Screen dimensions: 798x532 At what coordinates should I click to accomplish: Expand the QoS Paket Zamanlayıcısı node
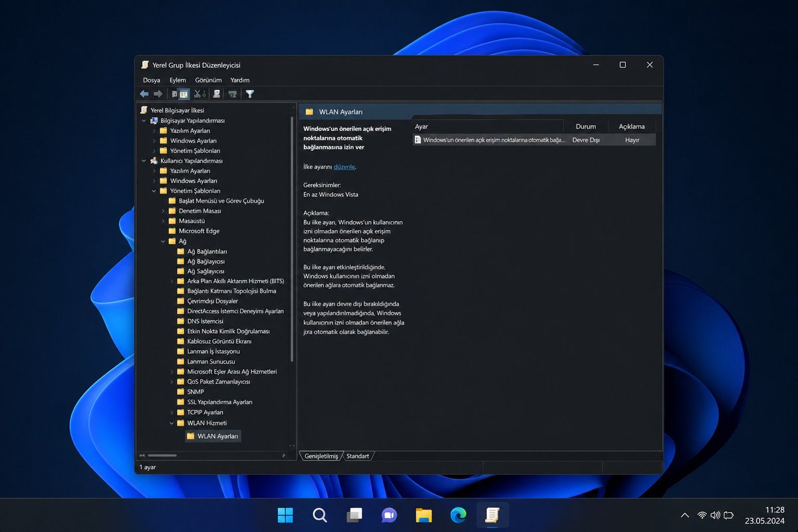(x=172, y=382)
